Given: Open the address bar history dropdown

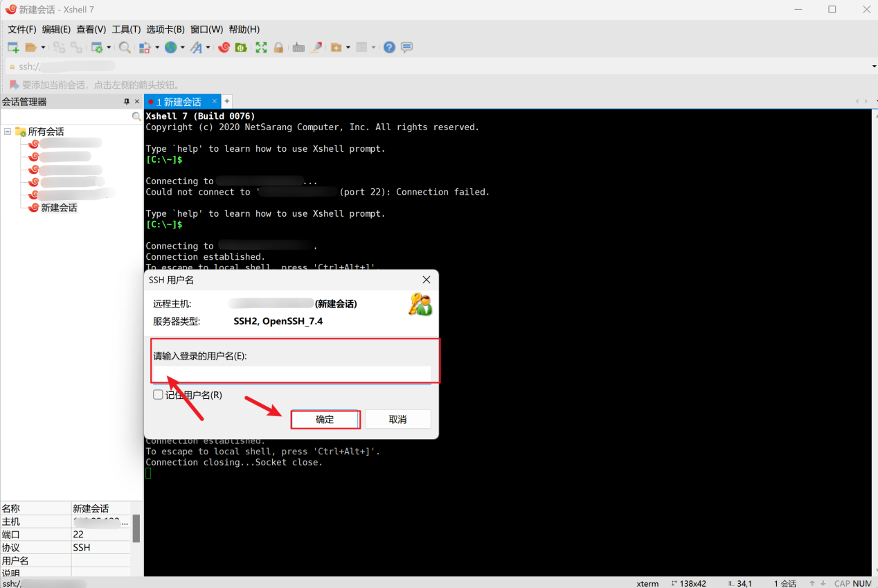Looking at the screenshot, I should [x=874, y=66].
